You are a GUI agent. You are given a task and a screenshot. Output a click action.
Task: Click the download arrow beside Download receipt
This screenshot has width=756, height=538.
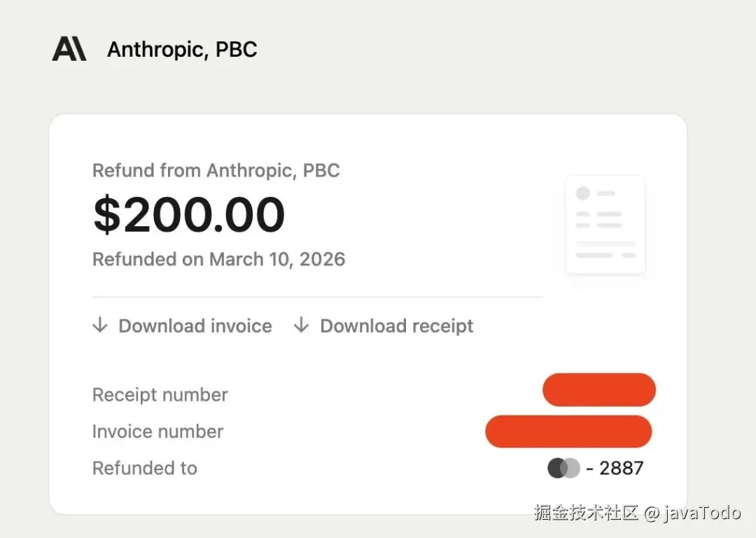click(x=301, y=325)
